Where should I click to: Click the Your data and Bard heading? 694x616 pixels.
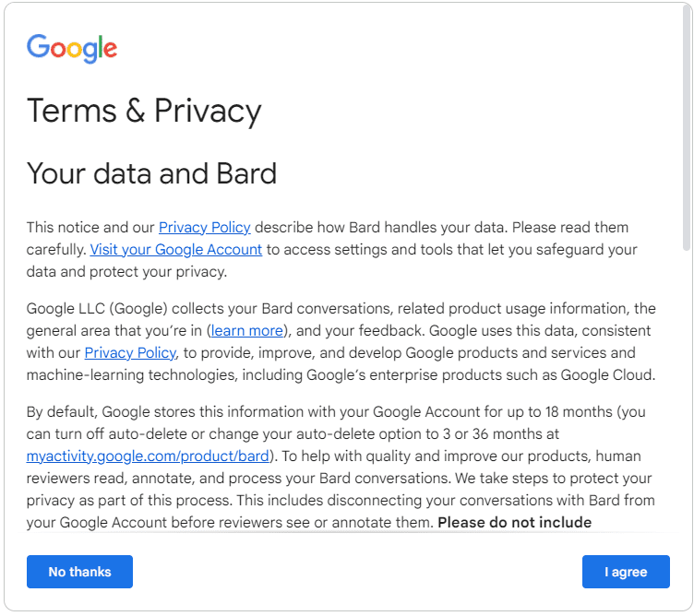pyautogui.click(x=151, y=173)
